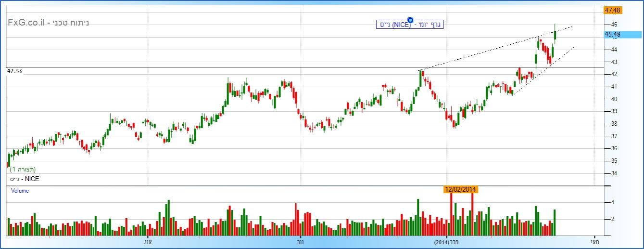Viewport: 644px width, 249px height.
Task: Select the green configuration 1 label
Action: [x=23, y=170]
